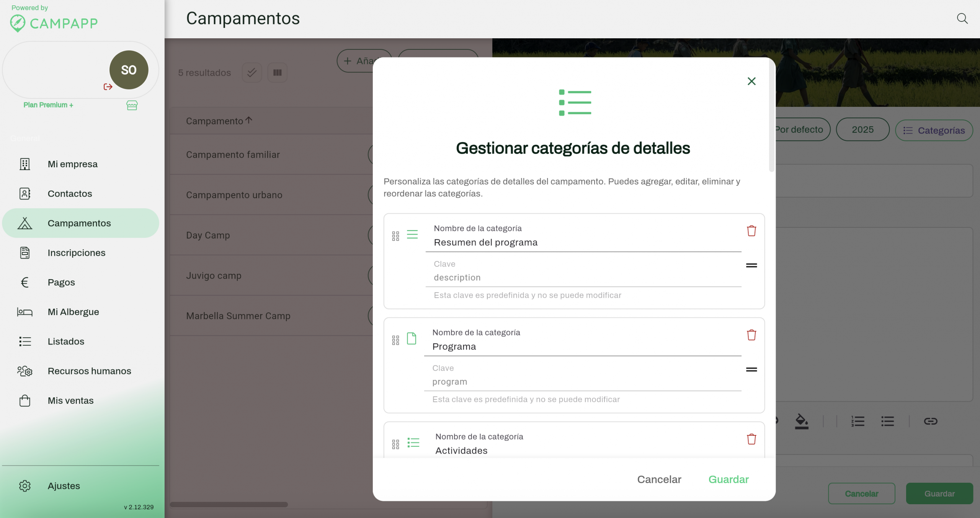The width and height of the screenshot is (980, 518).
Task: Click drag grid handle for Actividades
Action: [395, 444]
